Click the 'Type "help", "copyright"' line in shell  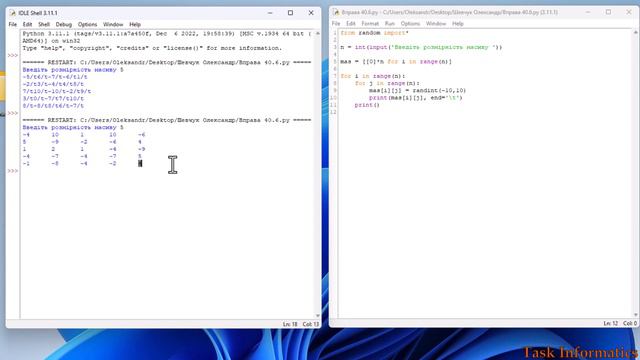pyautogui.click(x=152, y=48)
